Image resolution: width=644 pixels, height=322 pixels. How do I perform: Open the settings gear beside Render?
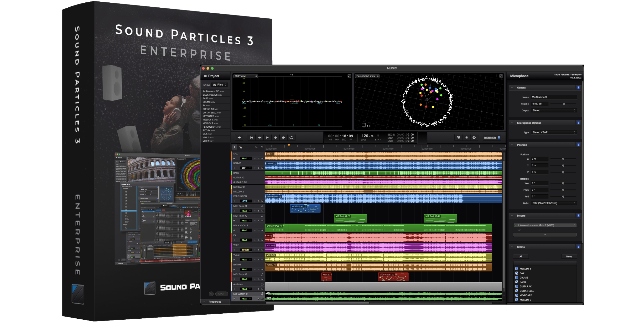474,137
